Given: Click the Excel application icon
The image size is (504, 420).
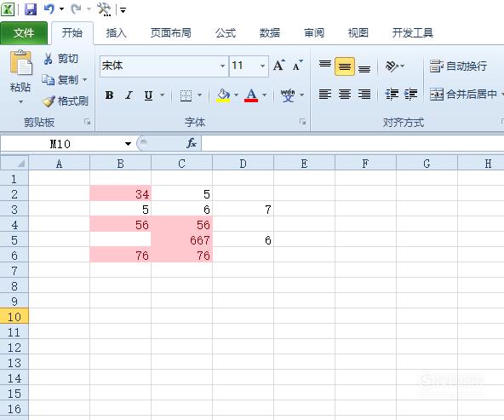Looking at the screenshot, I should point(7,9).
